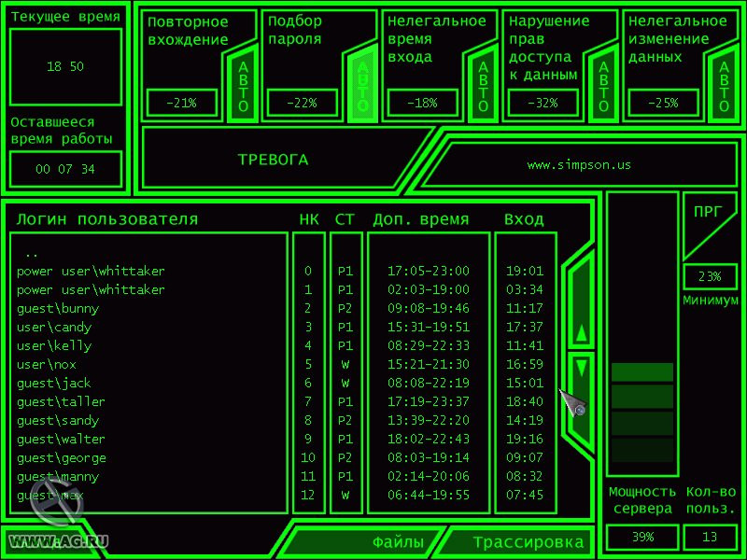Click the www.simpson.us address
The image size is (747, 560).
point(579,165)
